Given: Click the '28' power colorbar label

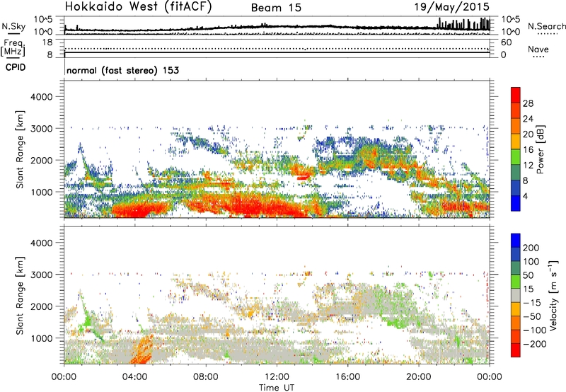Looking at the screenshot, I should click(x=528, y=103).
